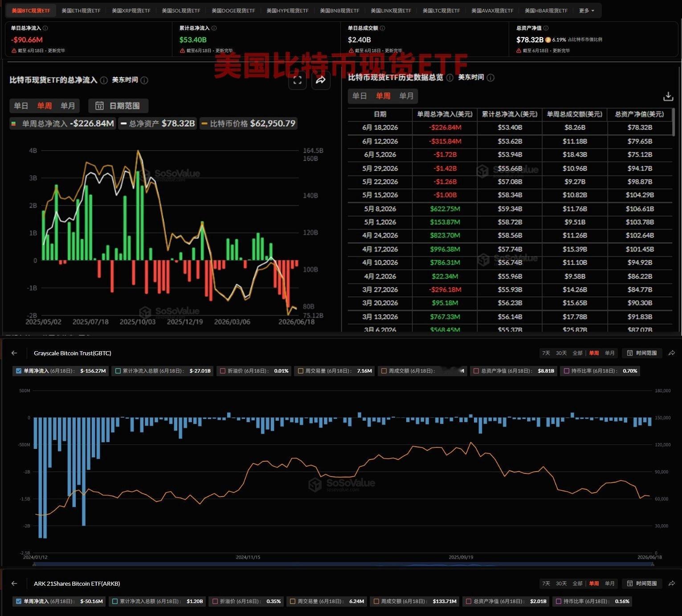Image resolution: width=682 pixels, height=616 pixels.
Task: Select 单月 view in historical data table
Action: point(406,96)
